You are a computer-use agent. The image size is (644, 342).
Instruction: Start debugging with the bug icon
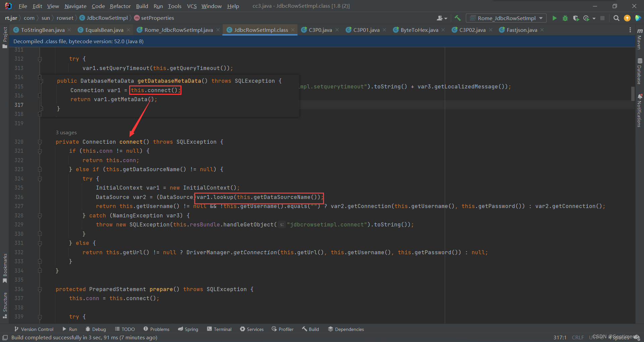[x=565, y=18]
